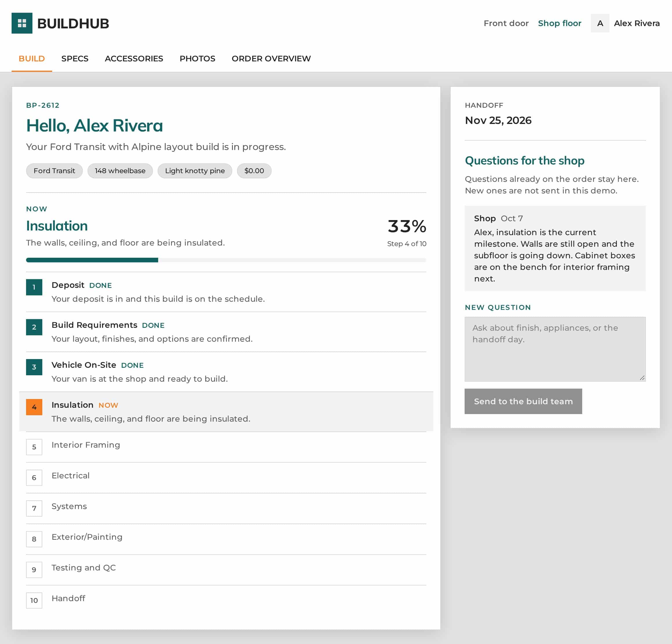Click the 'Exterior/Painting' step title
The image size is (672, 644).
click(x=87, y=537)
